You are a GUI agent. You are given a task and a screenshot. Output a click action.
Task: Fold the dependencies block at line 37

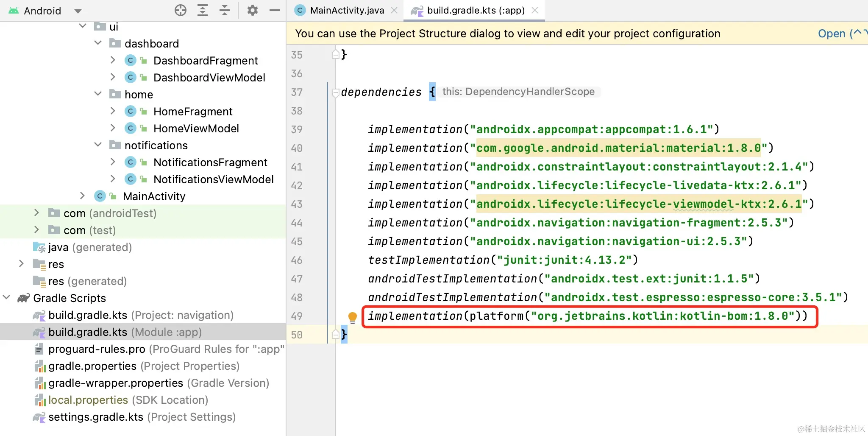[335, 92]
